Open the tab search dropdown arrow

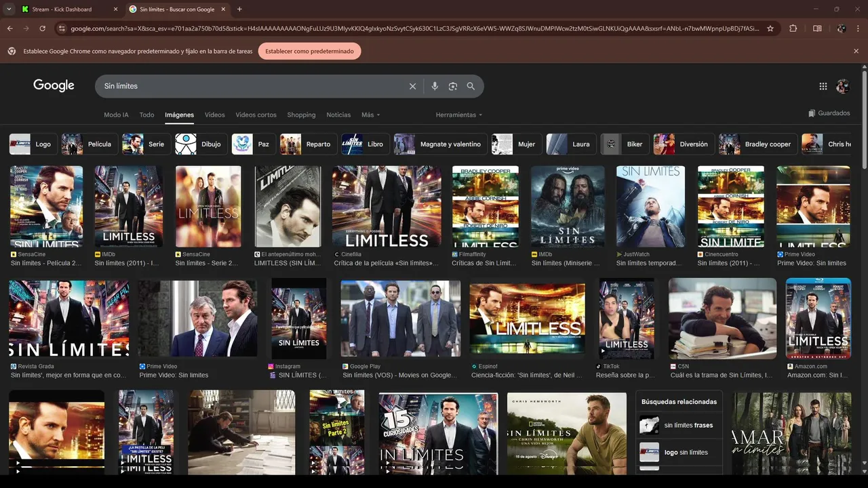click(8, 9)
